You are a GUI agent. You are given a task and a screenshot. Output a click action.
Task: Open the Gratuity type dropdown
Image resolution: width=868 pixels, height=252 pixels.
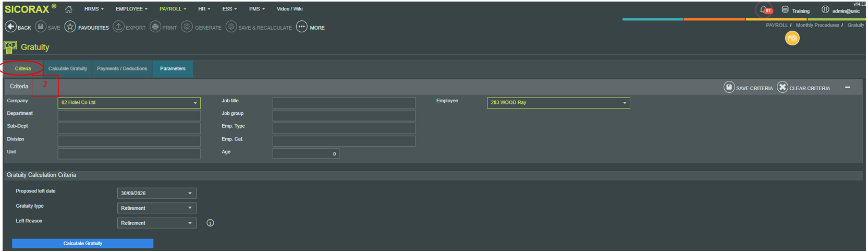pos(157,208)
